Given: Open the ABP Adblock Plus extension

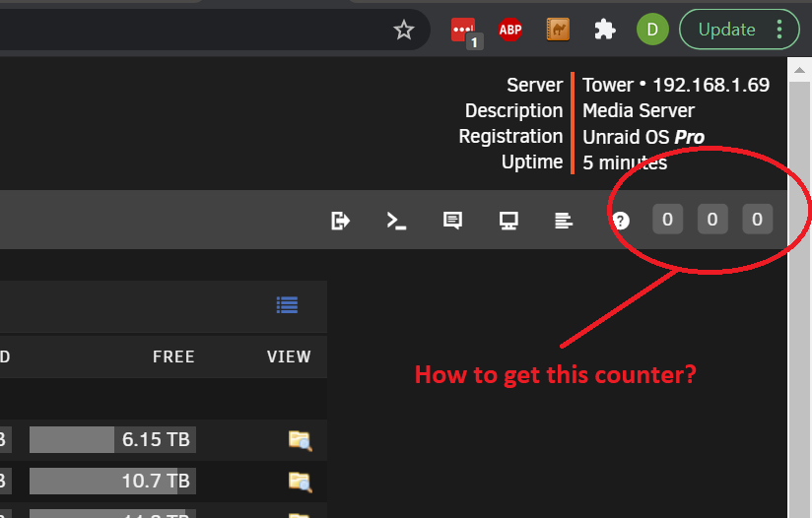Looking at the screenshot, I should point(510,30).
